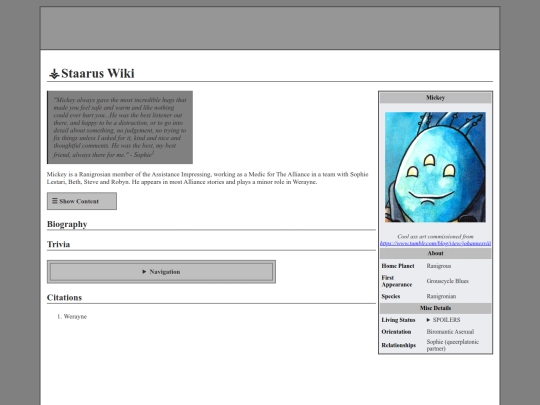Open the tumblr art commission link

435,243
